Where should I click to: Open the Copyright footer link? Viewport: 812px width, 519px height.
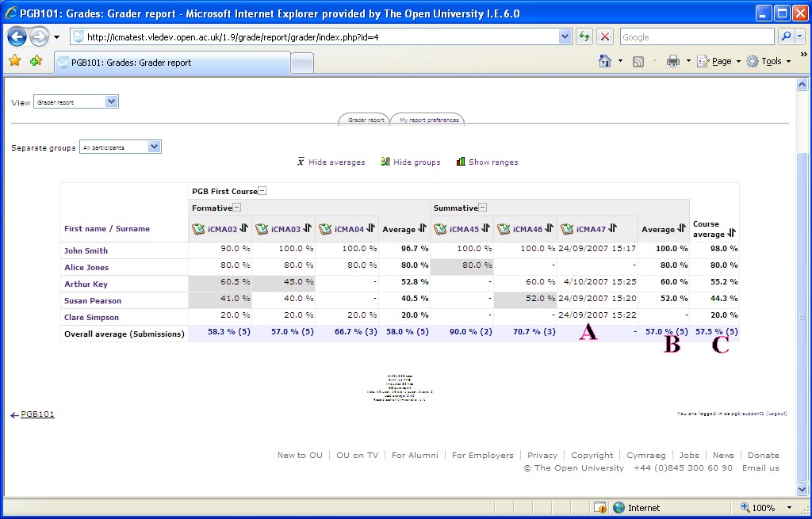pos(592,455)
